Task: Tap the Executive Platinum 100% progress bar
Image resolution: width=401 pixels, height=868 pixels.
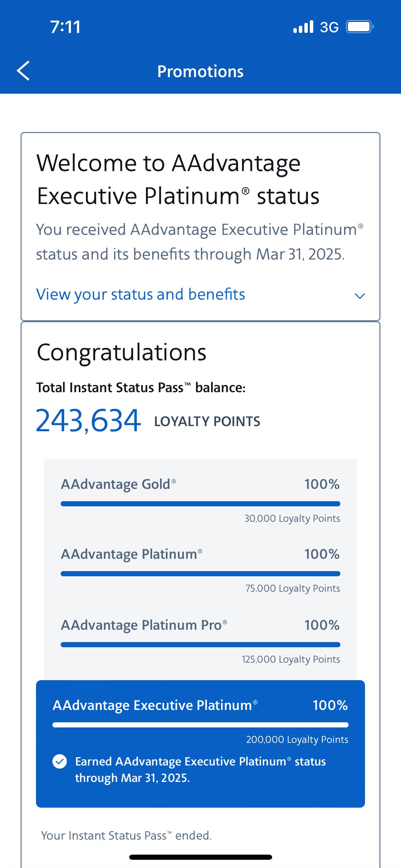Action: point(200,725)
